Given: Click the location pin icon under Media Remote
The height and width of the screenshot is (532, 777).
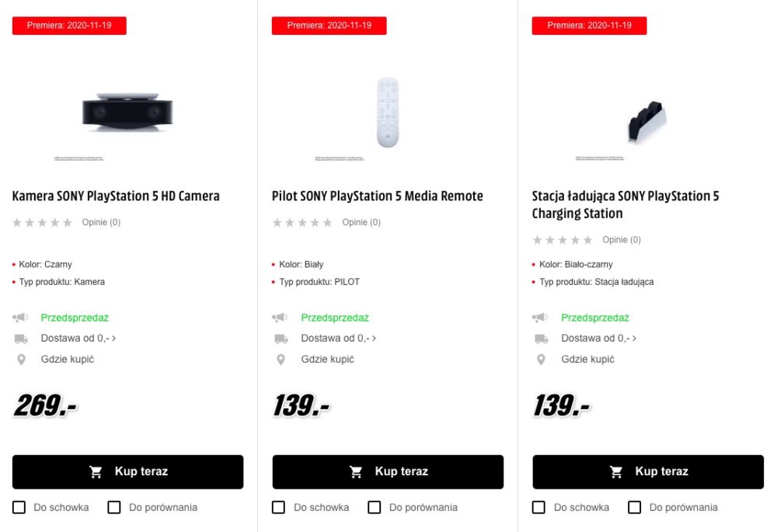Looking at the screenshot, I should point(281,360).
